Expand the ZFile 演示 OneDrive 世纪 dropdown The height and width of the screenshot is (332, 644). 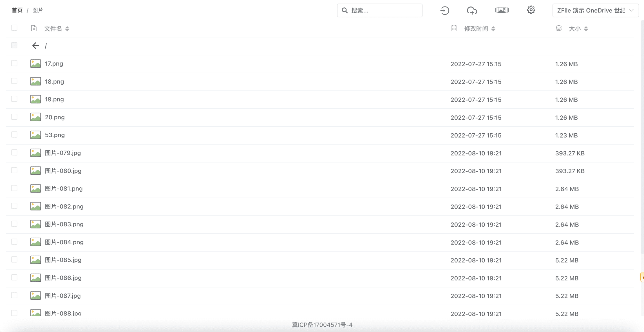(x=595, y=10)
